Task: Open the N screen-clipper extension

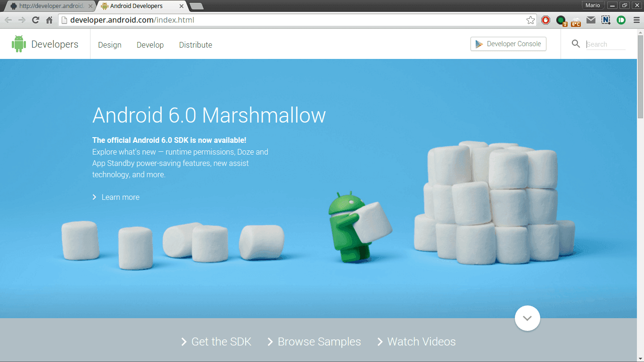Action: [606, 20]
